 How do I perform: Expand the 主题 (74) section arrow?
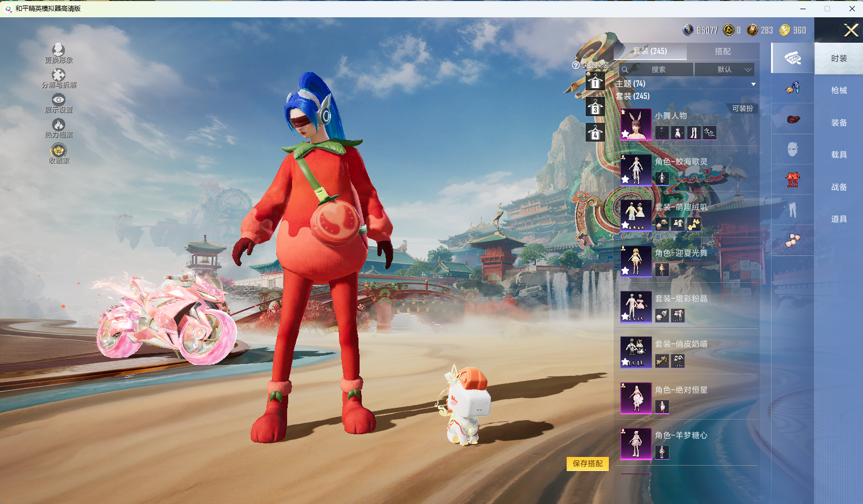[753, 84]
